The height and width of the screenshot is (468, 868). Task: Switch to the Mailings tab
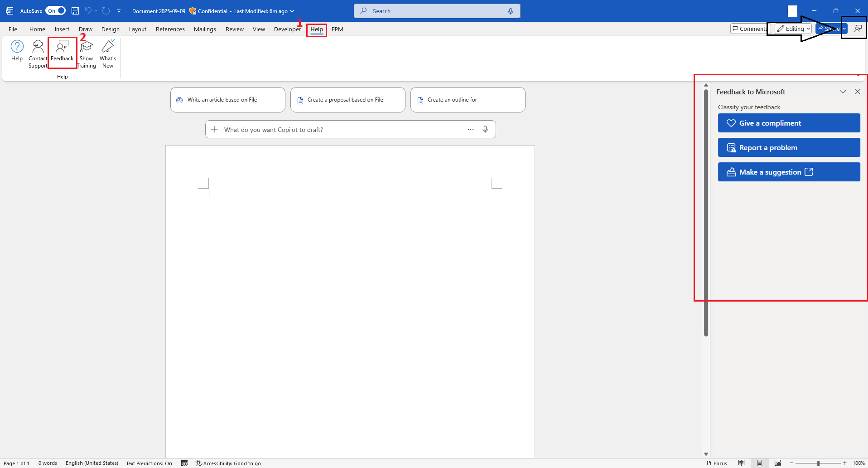click(x=205, y=29)
